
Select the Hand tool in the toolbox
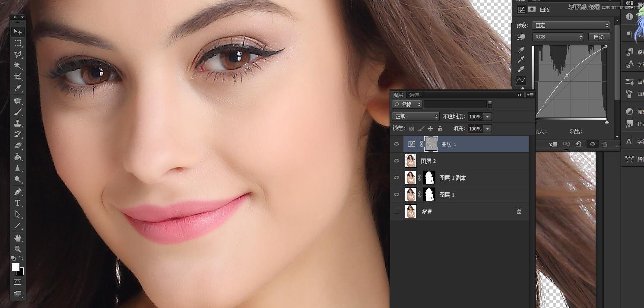(x=18, y=238)
